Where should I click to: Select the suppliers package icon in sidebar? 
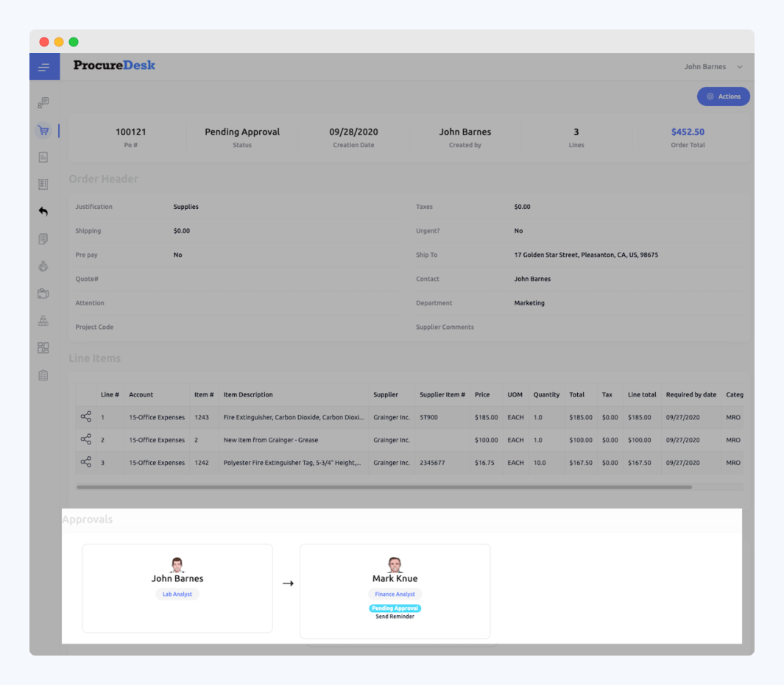pyautogui.click(x=43, y=293)
